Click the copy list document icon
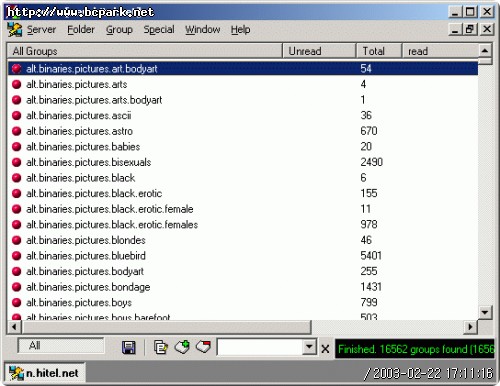This screenshot has width=500, height=386. click(x=161, y=347)
